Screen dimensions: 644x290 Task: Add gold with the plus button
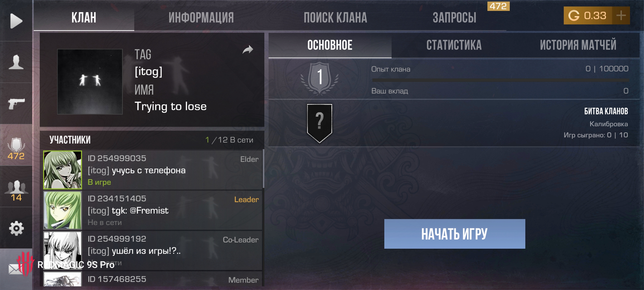[621, 16]
